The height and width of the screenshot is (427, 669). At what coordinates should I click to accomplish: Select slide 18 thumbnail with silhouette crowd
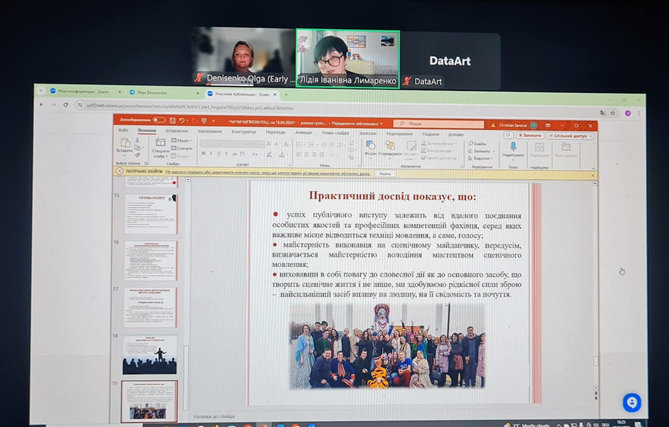click(x=150, y=355)
